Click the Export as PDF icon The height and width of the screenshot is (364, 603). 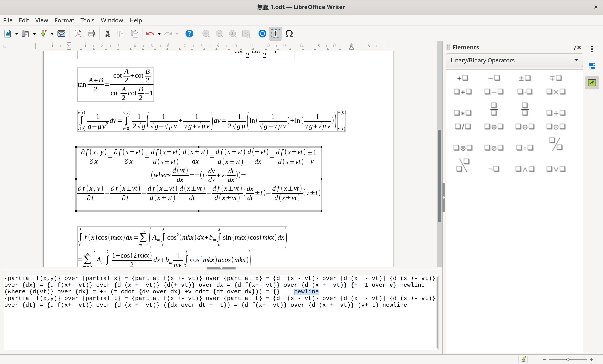click(78, 34)
